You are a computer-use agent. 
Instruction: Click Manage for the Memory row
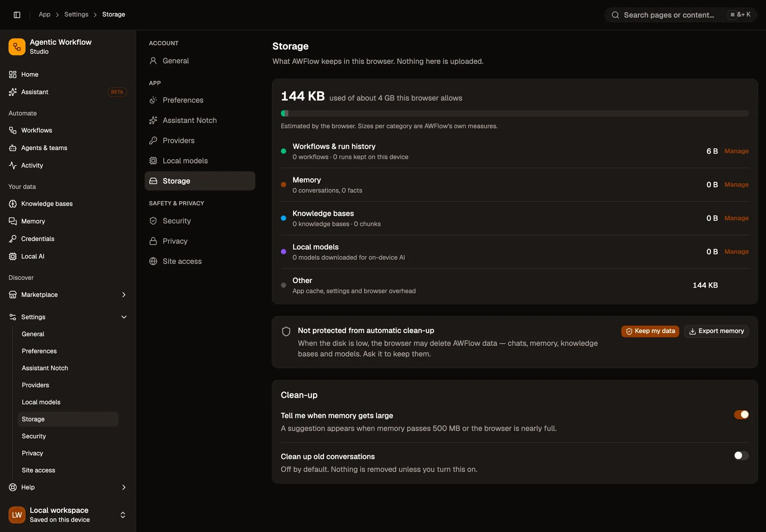[x=736, y=185]
